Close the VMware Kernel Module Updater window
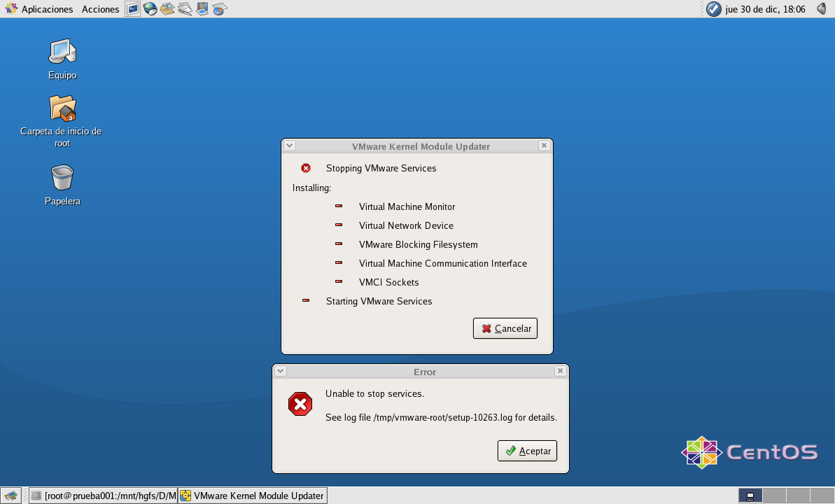The width and height of the screenshot is (835, 504). [x=544, y=146]
